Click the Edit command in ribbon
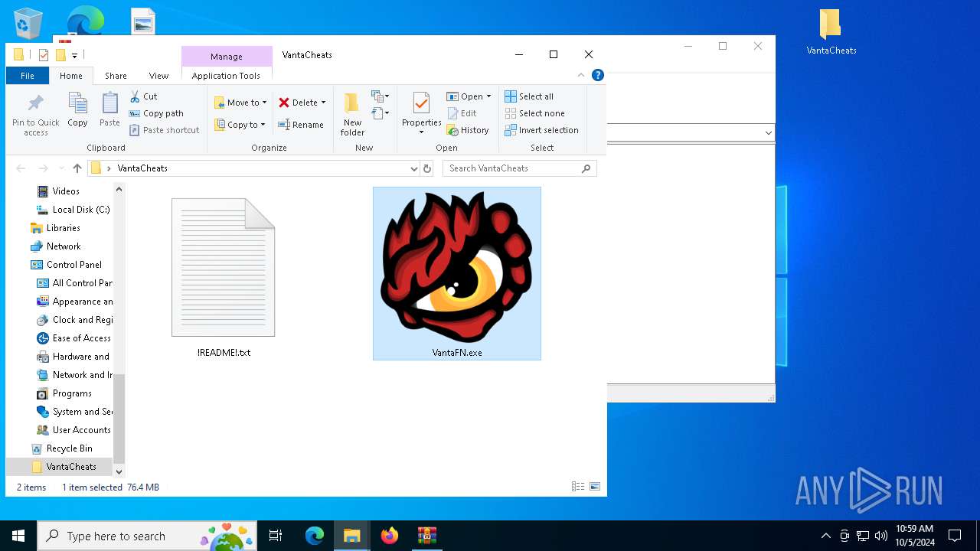 click(462, 113)
